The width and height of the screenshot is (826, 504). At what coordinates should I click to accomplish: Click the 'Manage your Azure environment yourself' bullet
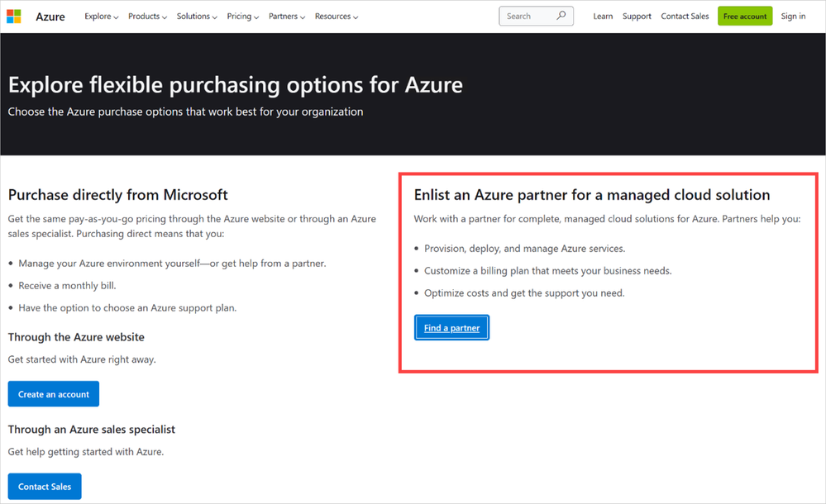click(172, 264)
